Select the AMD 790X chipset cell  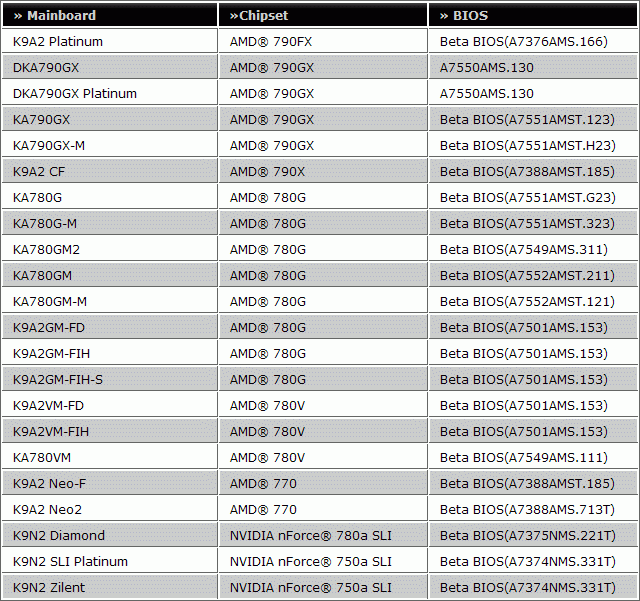[268, 172]
